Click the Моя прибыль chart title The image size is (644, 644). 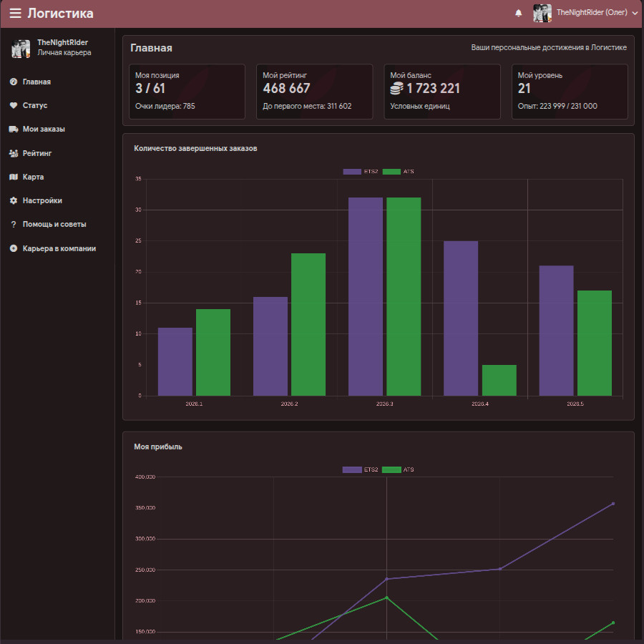157,447
